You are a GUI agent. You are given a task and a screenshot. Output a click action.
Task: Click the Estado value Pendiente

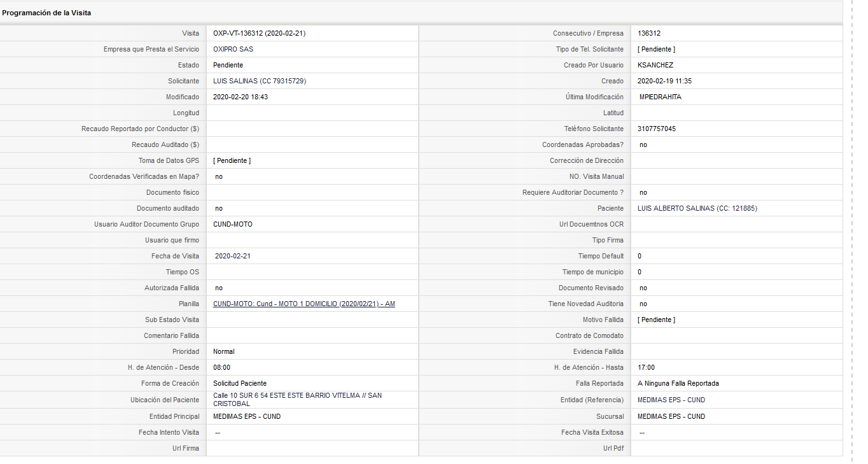point(228,65)
